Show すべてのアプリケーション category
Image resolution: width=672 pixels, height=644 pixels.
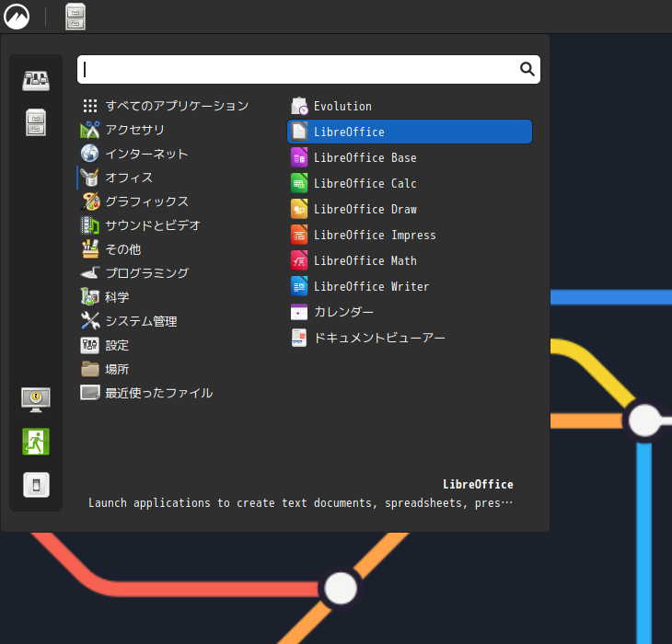tap(165, 106)
